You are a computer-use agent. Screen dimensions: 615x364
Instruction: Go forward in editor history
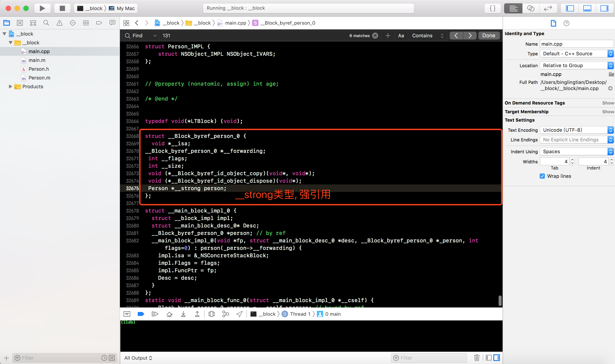pos(147,23)
